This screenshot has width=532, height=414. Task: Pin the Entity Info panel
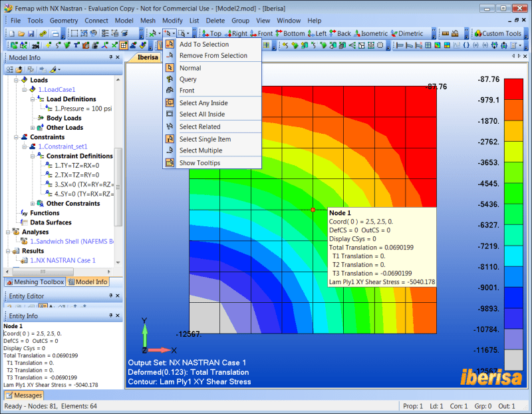[110, 315]
